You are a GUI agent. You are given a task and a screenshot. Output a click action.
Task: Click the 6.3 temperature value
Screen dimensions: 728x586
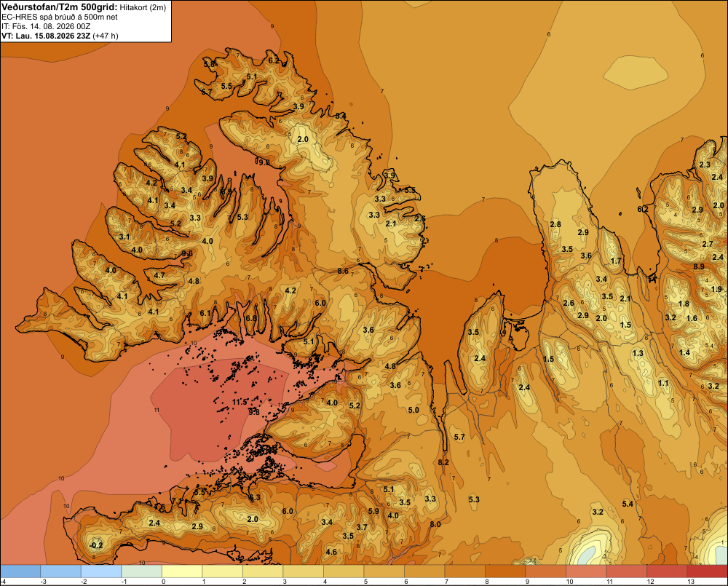[x=255, y=497]
